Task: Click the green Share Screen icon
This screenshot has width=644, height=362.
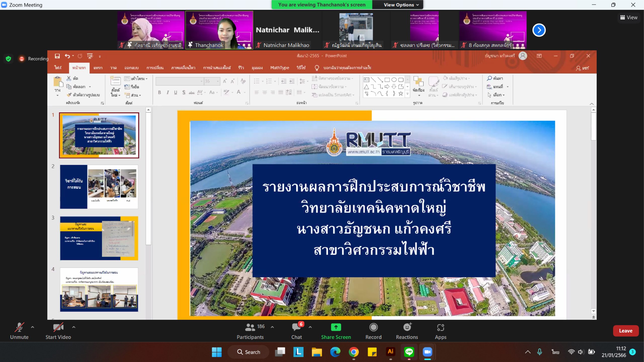Action: coord(336,327)
